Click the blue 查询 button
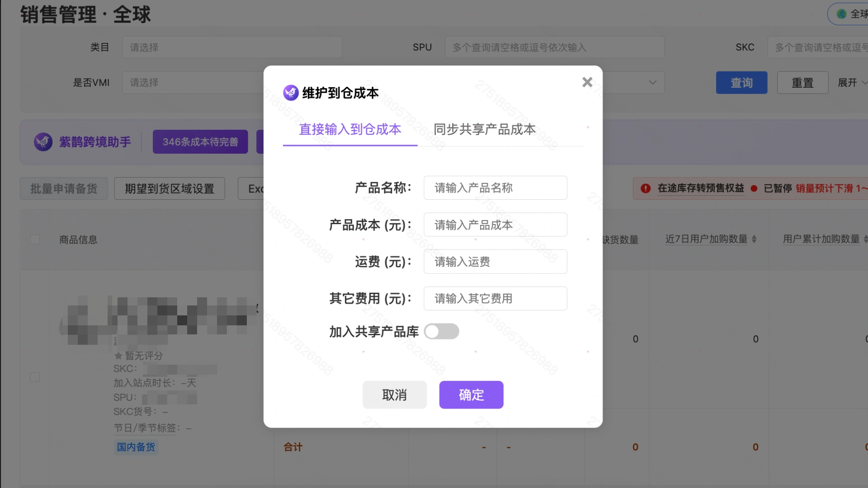Viewport: 868px width, 488px height. click(741, 83)
